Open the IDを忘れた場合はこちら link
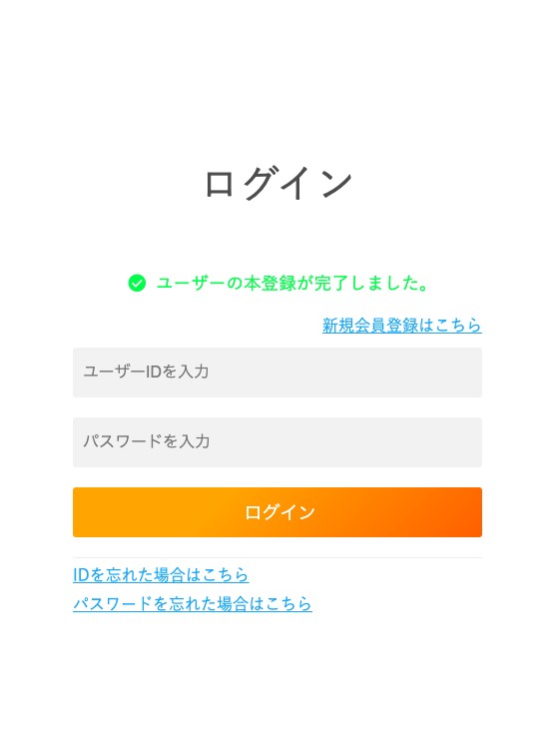Viewport: 560px width, 756px height. [161, 574]
